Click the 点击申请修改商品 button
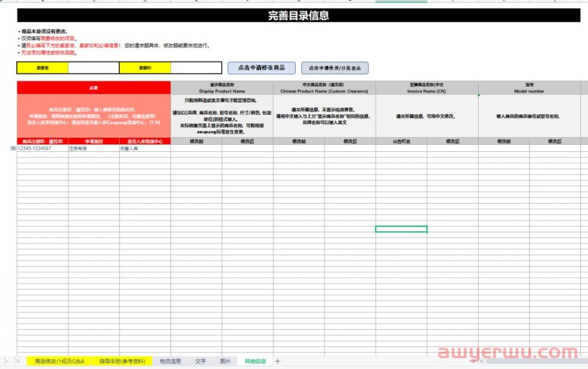 262,68
